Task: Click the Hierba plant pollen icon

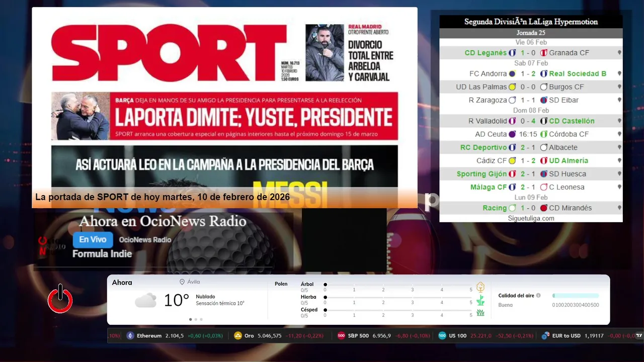Action: tap(480, 300)
